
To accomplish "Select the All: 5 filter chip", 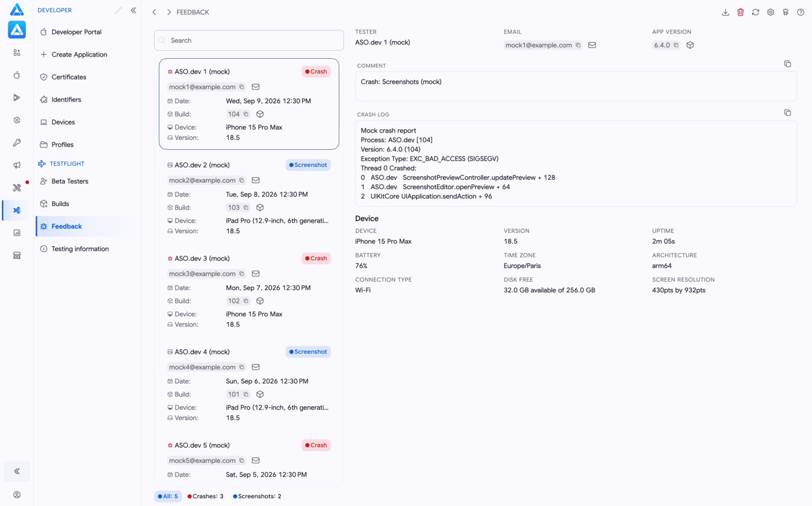I will [x=168, y=496].
